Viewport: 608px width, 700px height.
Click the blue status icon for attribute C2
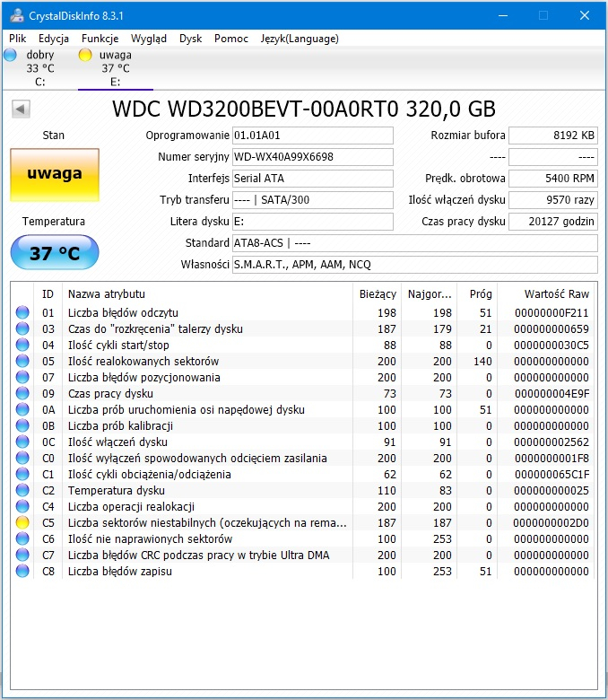pos(22,490)
